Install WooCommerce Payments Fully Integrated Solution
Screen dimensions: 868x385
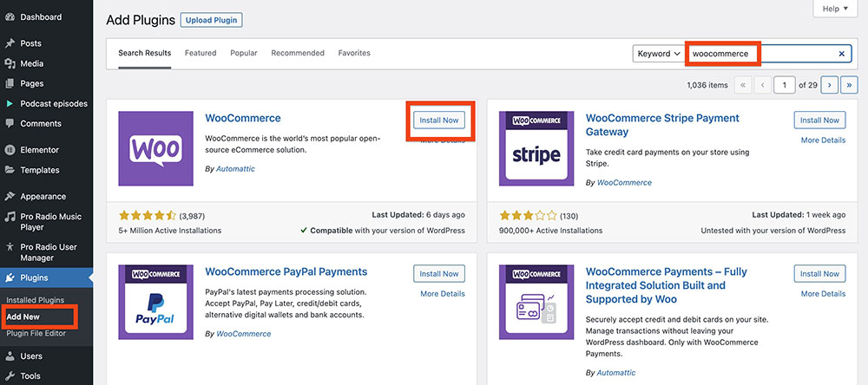pos(820,274)
